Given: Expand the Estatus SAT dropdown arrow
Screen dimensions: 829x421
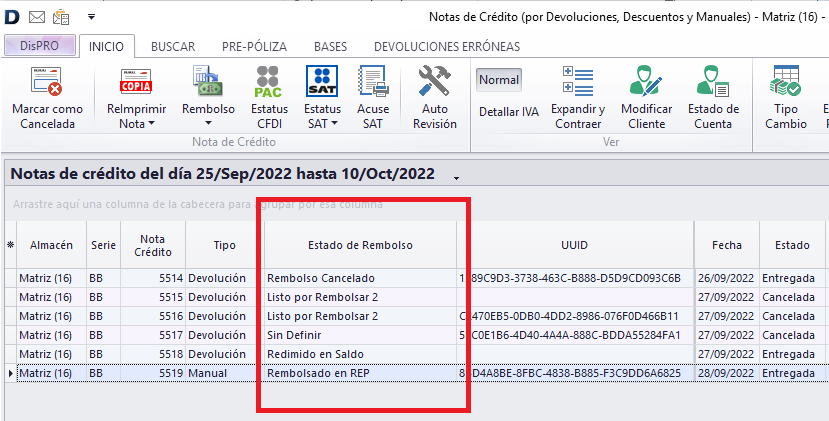Looking at the screenshot, I should pos(335,124).
